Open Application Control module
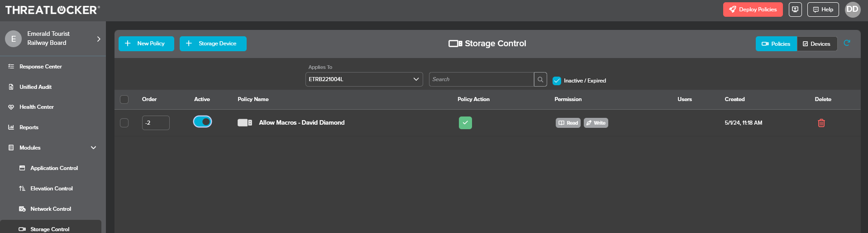 [x=54, y=168]
